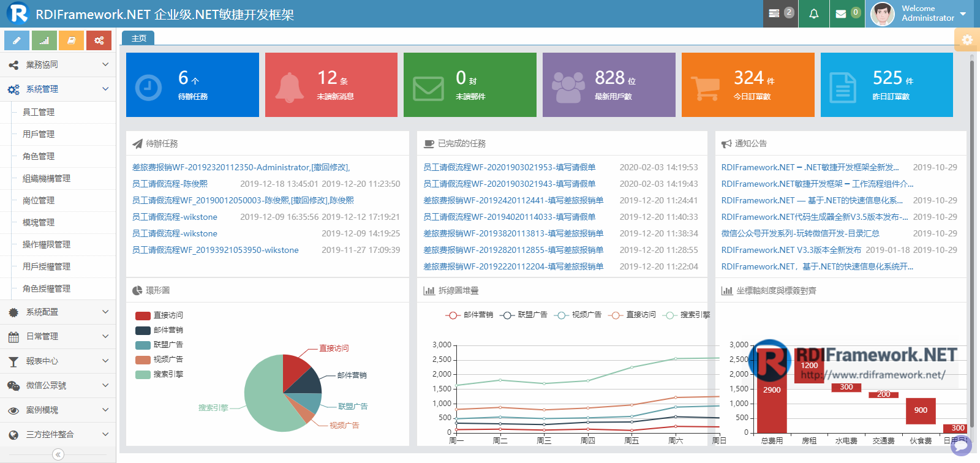980x463 pixels.
Task: Click the blue pencil edit icon button
Action: 17,40
